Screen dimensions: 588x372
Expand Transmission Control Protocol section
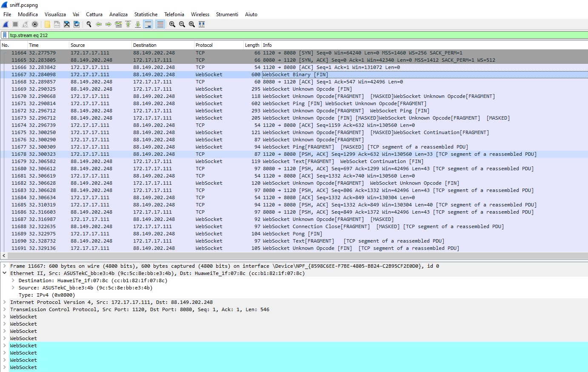pos(5,309)
